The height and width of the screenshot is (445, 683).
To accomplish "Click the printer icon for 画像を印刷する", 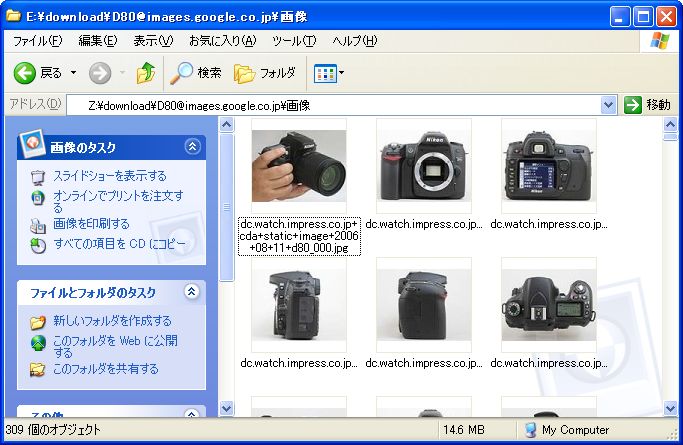I will pos(38,226).
